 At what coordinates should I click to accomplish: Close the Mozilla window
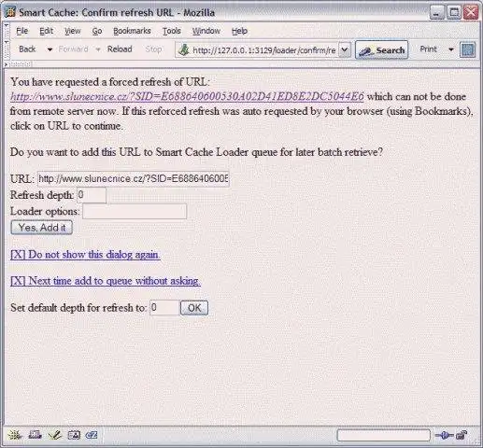(471, 13)
